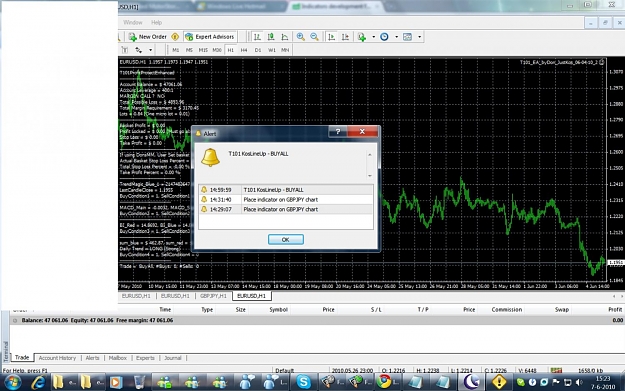The height and width of the screenshot is (391, 625).
Task: Select the Trade terminal tab
Action: (x=22, y=358)
